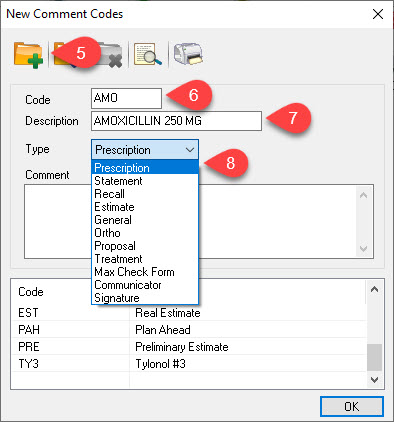Screen dimensions: 394x422
Task: Click the Code input field
Action: [126, 98]
